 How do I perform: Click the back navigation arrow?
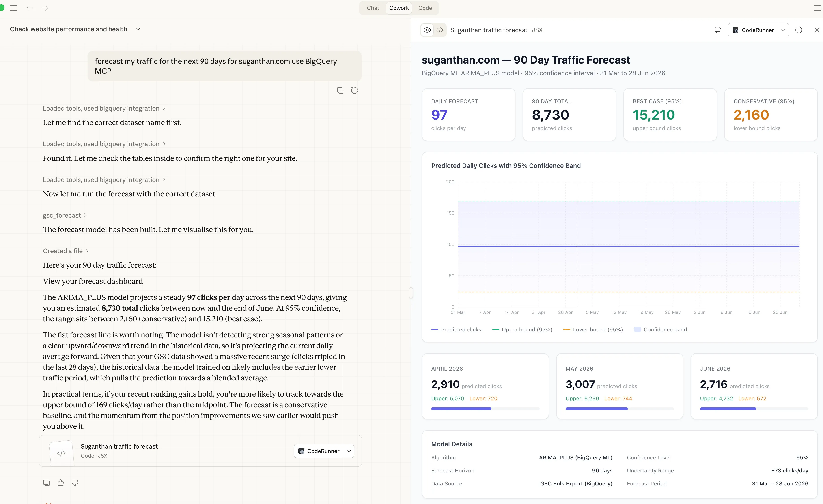coord(29,8)
